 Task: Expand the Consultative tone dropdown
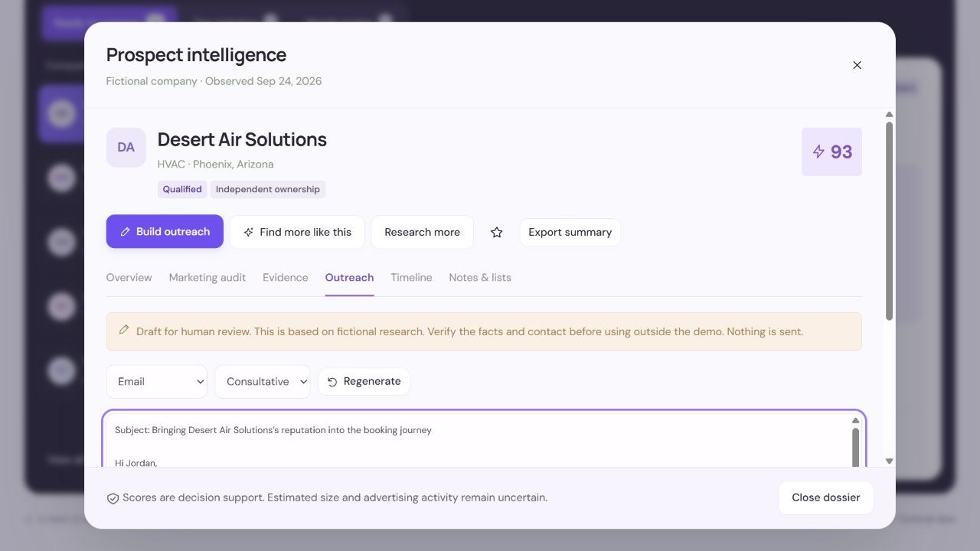point(263,381)
